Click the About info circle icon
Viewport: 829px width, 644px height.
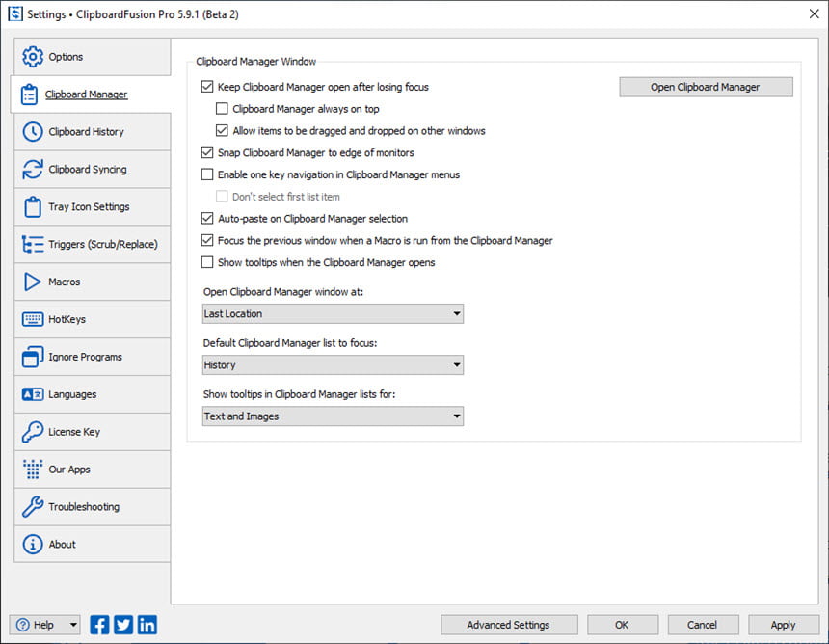[x=32, y=544]
